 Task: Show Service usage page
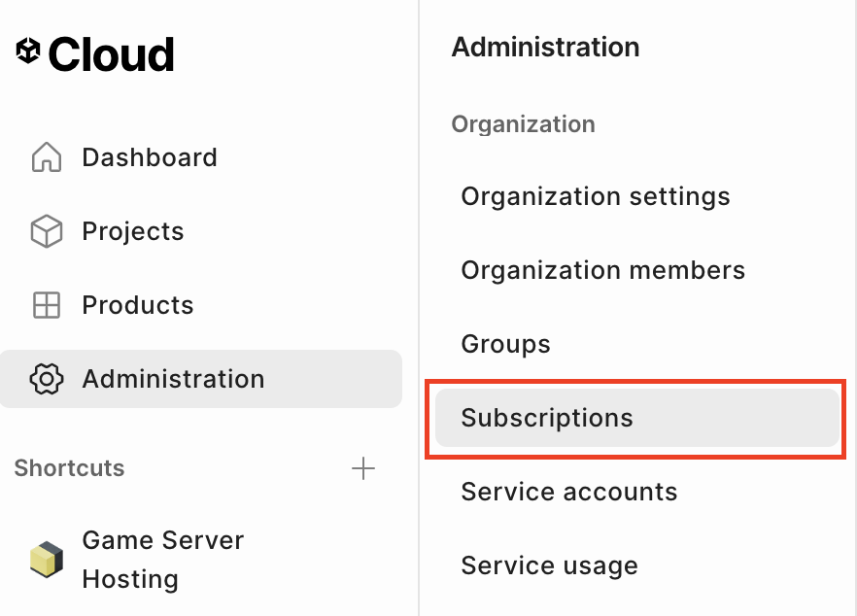[x=550, y=565]
